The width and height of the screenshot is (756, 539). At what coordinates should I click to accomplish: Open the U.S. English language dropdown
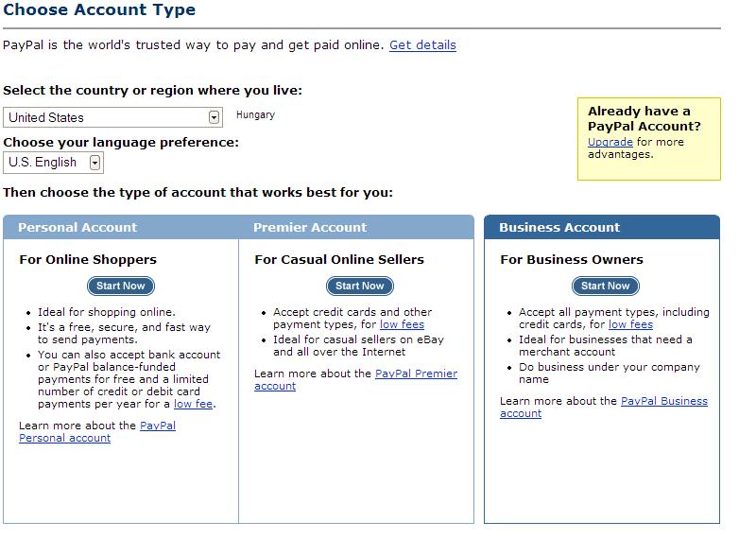coord(52,163)
